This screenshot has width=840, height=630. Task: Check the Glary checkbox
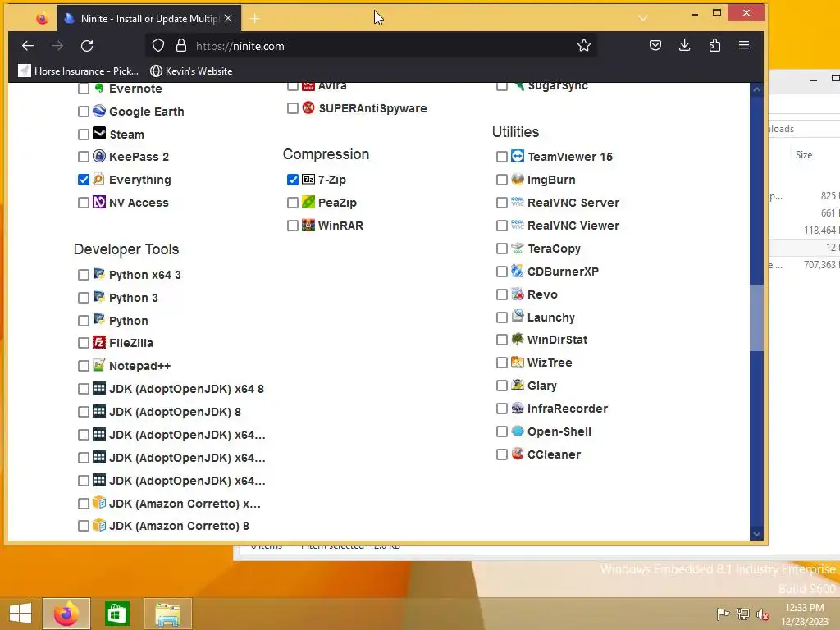coord(502,386)
